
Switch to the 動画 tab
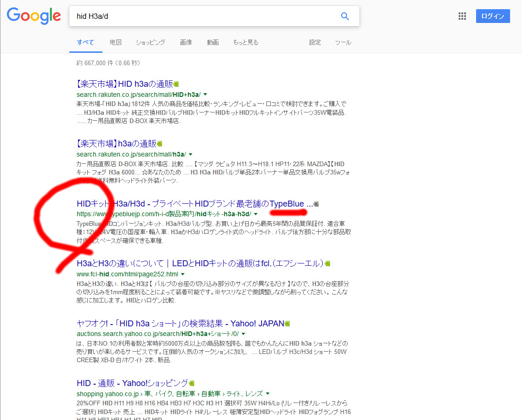point(213,42)
